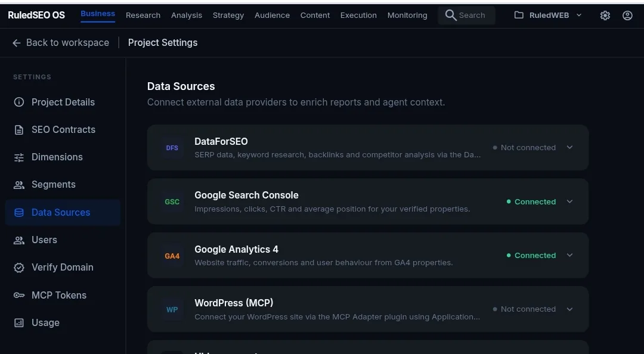Image resolution: width=644 pixels, height=354 pixels.
Task: Click the GA4 logo badge
Action: (172, 256)
